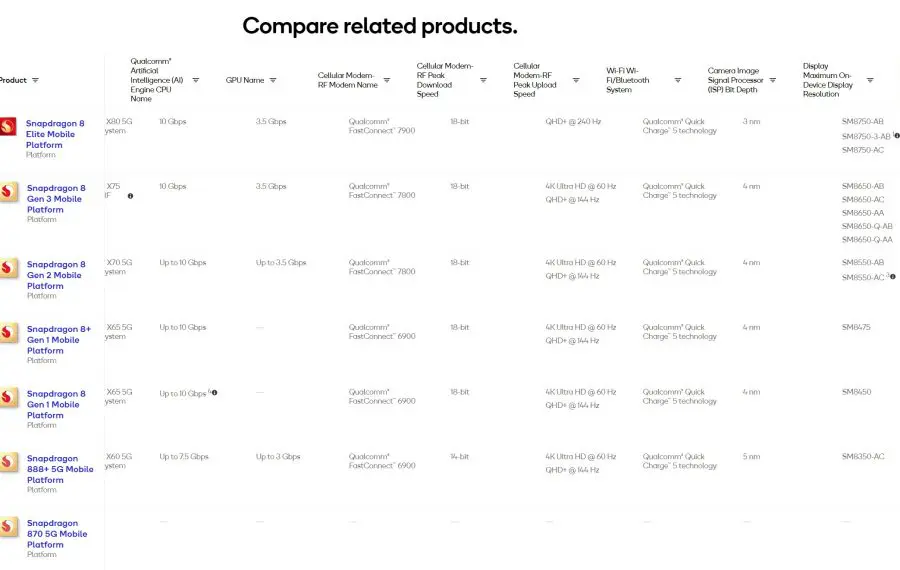This screenshot has height=570, width=900.
Task: Click the Snapdragon 8 Gen 3 logo icon
Action: [9, 191]
